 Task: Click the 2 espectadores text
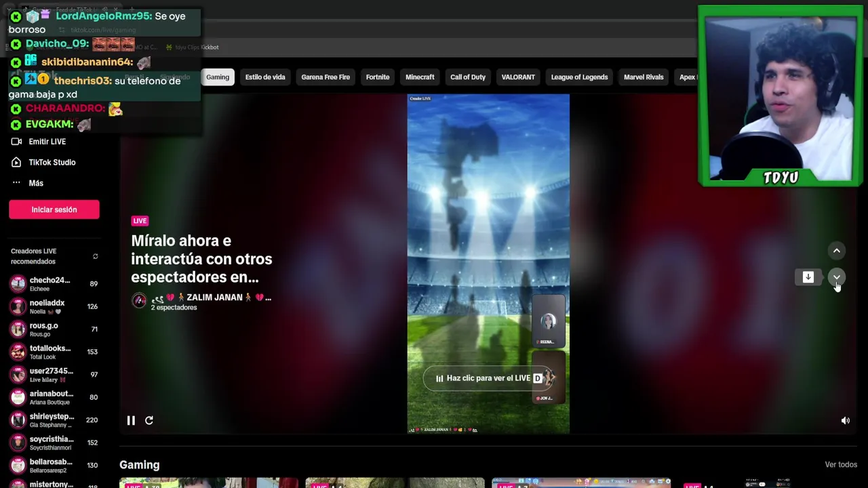pos(174,308)
